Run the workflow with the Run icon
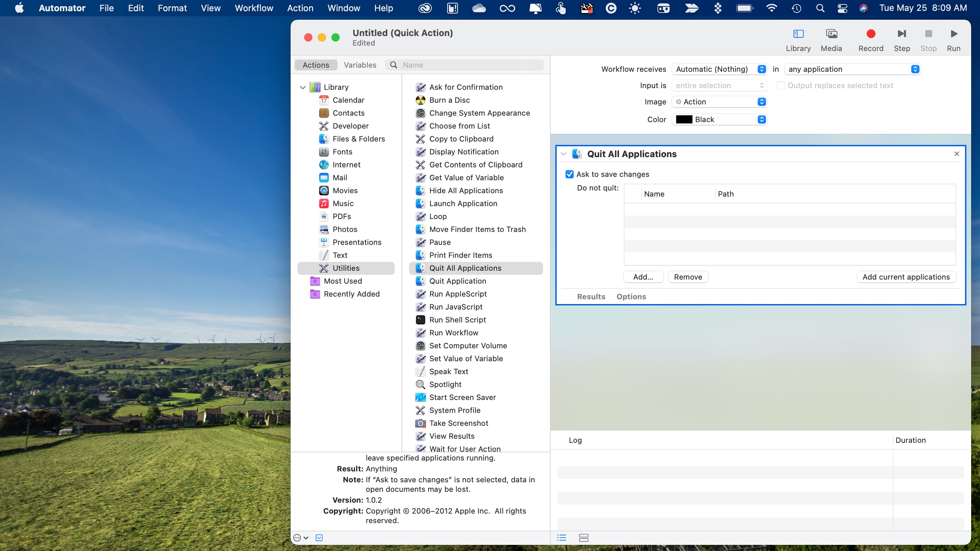Image resolution: width=980 pixels, height=551 pixels. [x=954, y=34]
